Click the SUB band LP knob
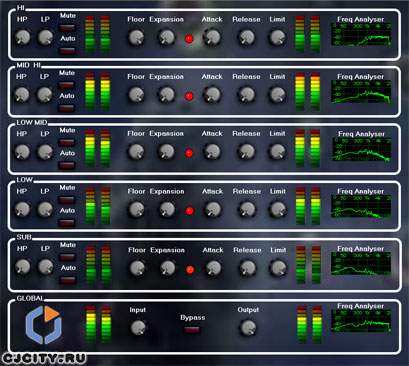 click(x=45, y=267)
